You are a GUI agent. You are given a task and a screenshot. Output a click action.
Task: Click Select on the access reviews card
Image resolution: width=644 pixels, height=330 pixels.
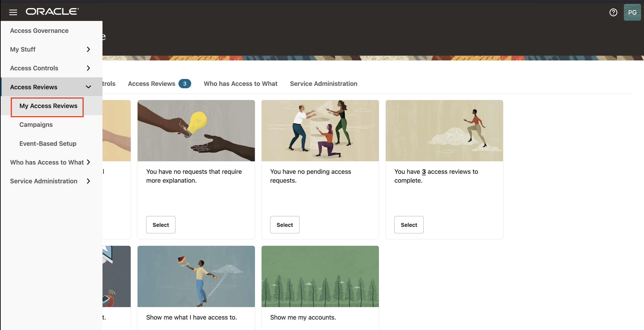pos(408,224)
